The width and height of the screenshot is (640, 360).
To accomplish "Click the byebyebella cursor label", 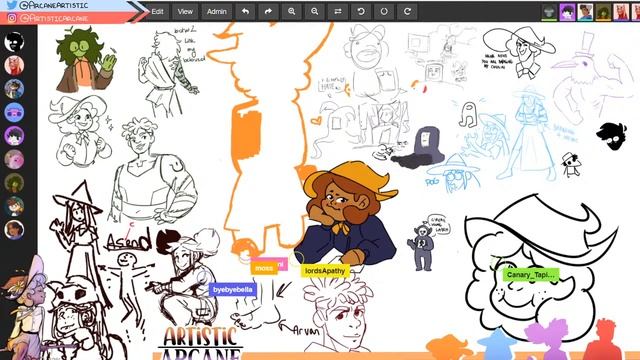I will (233, 290).
